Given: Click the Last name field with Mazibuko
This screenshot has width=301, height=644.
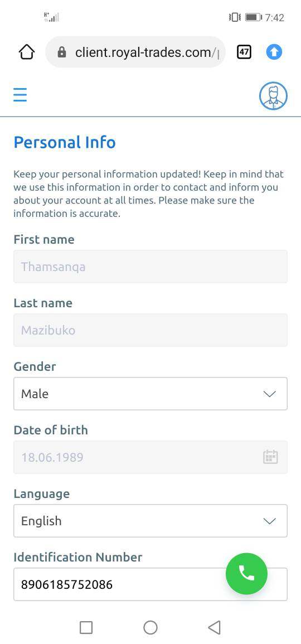Looking at the screenshot, I should [x=151, y=330].
